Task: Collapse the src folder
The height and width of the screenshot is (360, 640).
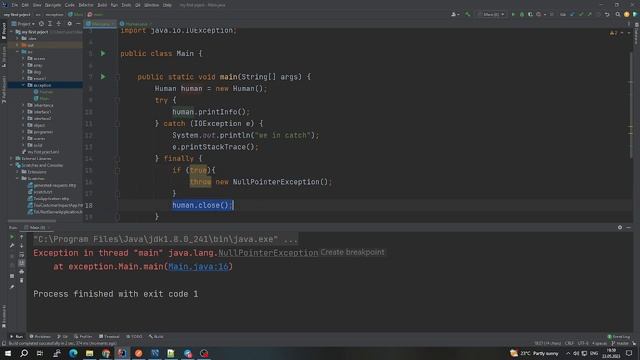Action: point(17,52)
